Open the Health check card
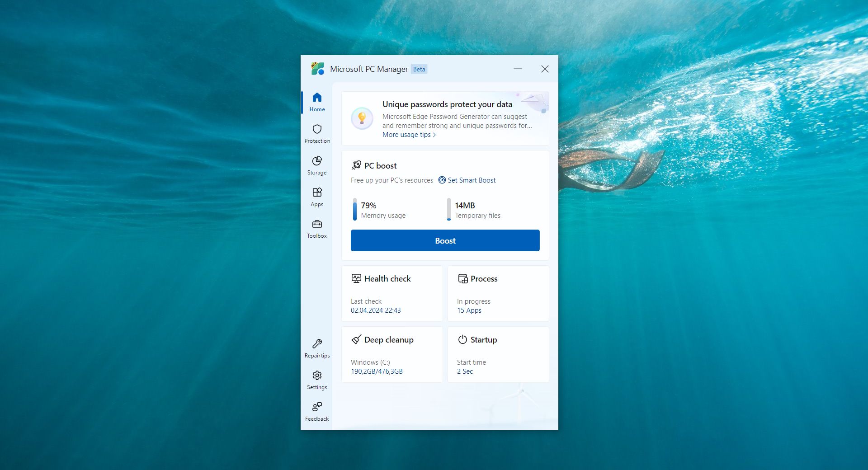 point(392,293)
